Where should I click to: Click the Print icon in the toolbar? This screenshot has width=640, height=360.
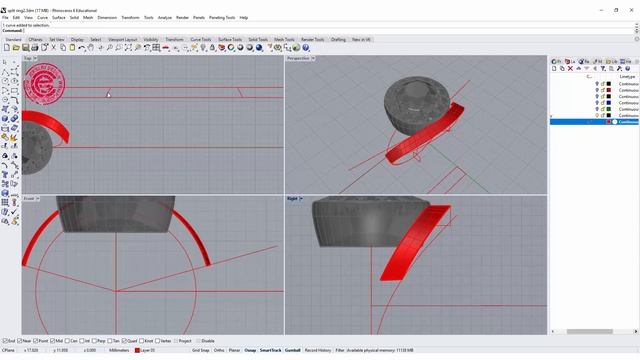tap(35, 48)
